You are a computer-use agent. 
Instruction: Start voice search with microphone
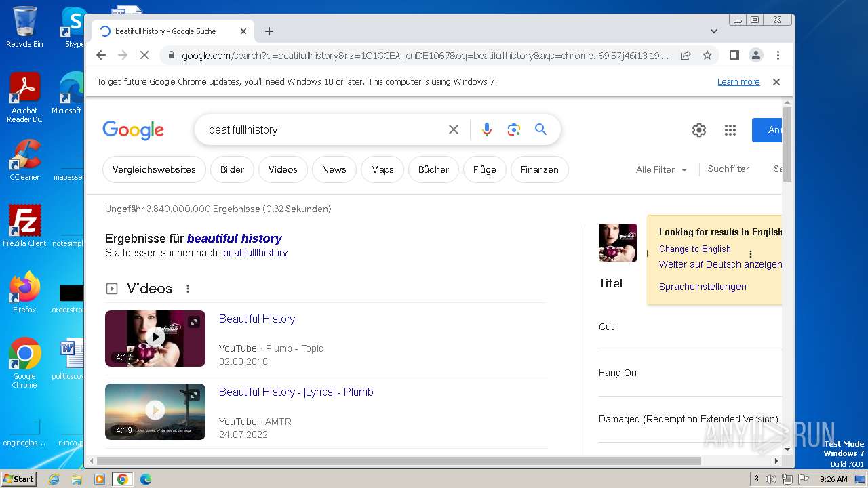(x=486, y=129)
